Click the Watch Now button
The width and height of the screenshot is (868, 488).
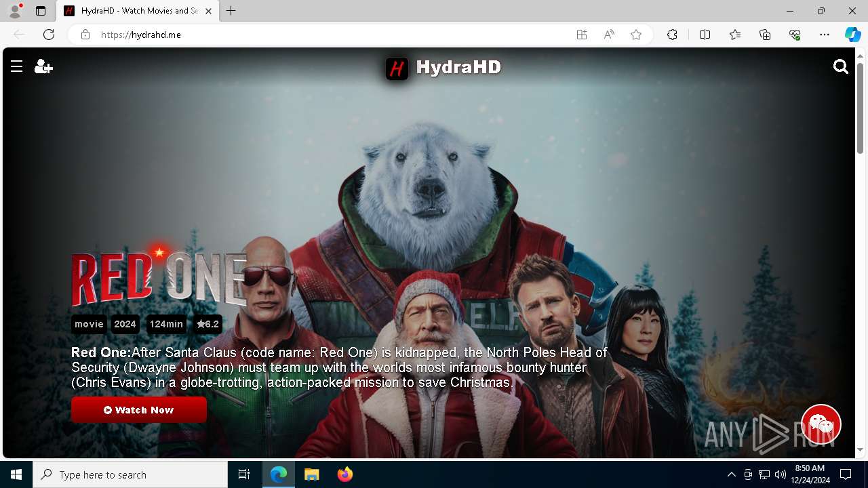(139, 410)
